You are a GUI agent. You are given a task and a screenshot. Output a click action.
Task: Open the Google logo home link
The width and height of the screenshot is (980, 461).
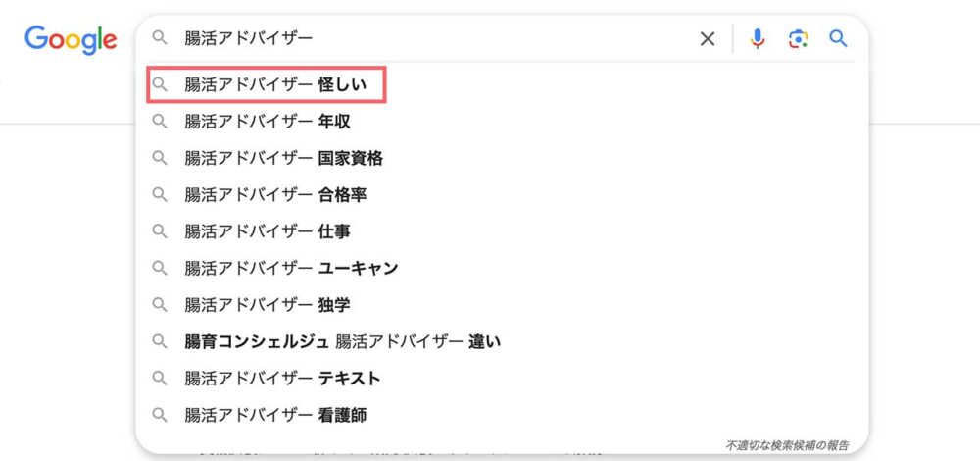point(71,40)
